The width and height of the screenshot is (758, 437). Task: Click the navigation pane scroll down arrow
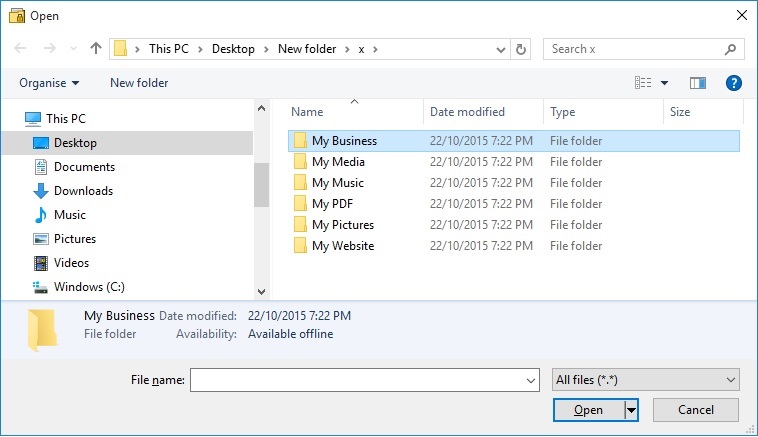pos(262,291)
